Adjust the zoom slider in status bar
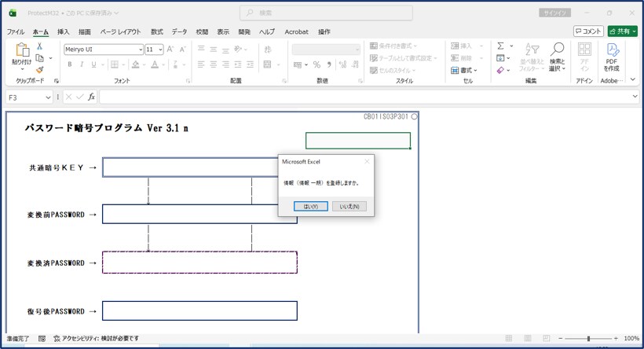The image size is (644, 349). click(x=588, y=338)
